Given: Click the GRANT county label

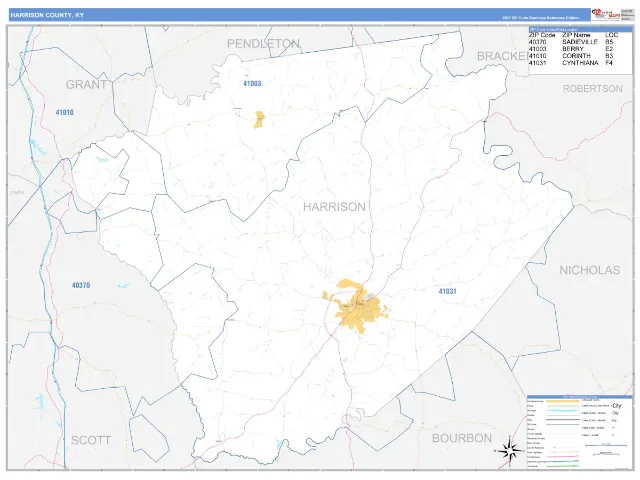Looking at the screenshot, I should [86, 84].
